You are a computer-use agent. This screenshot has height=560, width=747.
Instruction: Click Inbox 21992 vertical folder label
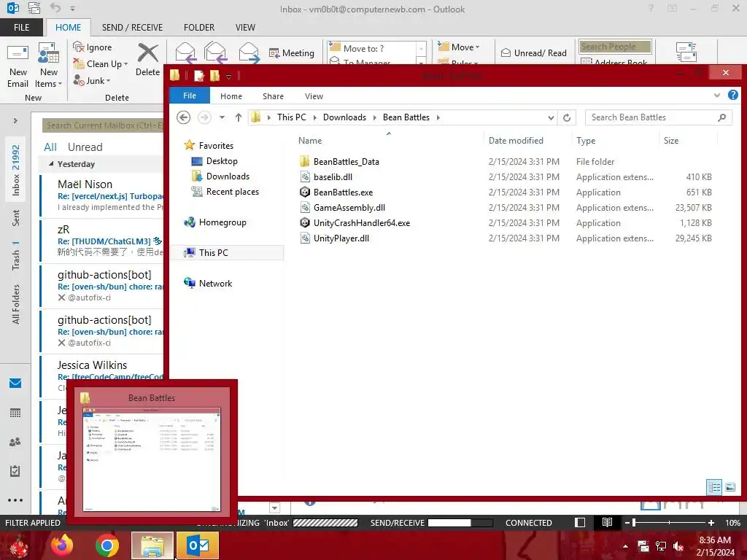(x=16, y=171)
